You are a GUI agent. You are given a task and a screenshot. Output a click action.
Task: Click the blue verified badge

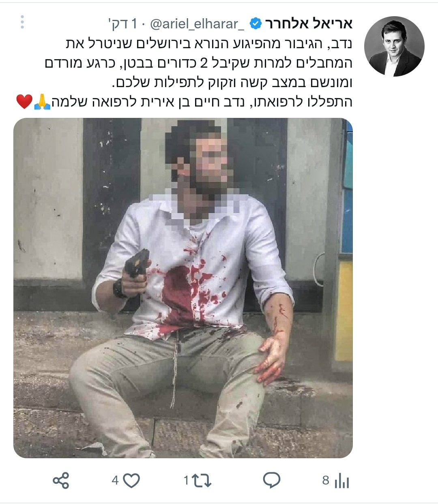255,24
